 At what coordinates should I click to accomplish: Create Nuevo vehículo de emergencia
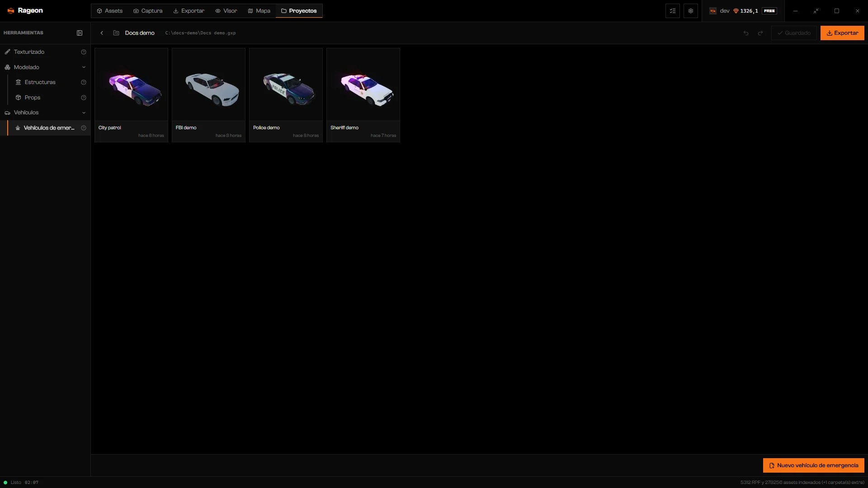pyautogui.click(x=814, y=465)
